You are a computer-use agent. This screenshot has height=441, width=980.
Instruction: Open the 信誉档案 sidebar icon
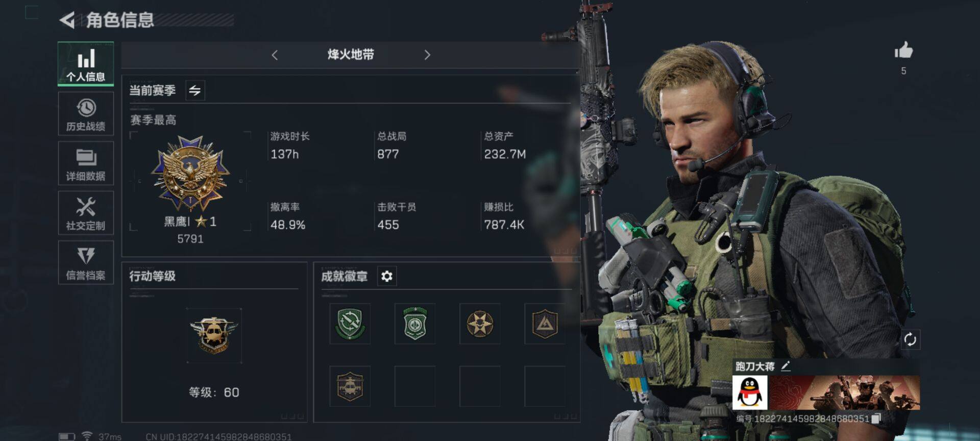pyautogui.click(x=86, y=262)
